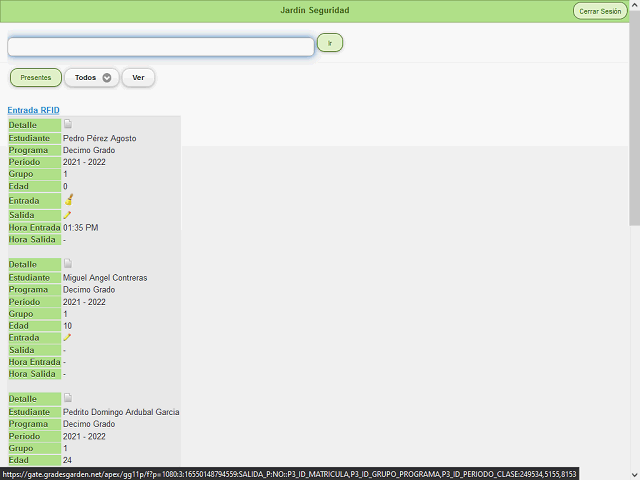Click the Ver button

coord(138,78)
